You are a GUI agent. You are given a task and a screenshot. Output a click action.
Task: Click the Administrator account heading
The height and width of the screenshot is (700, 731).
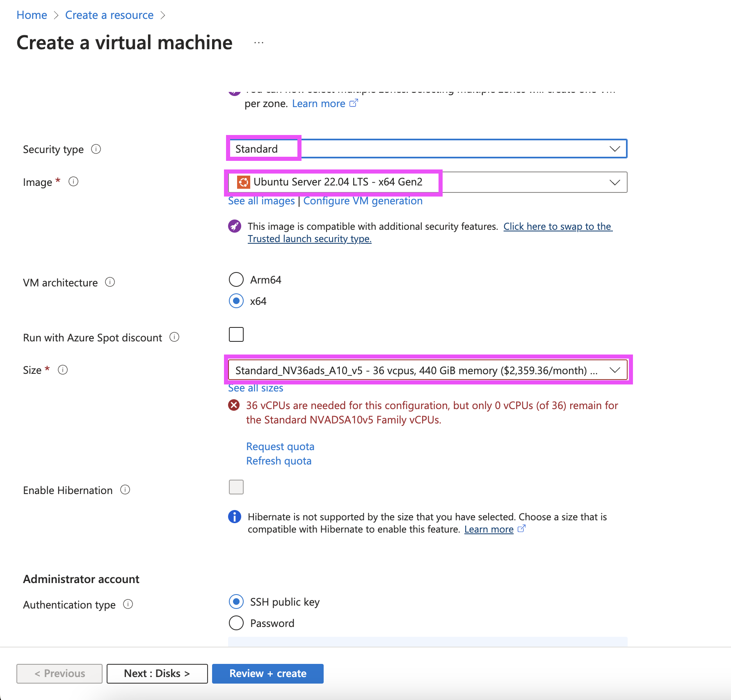click(x=81, y=579)
